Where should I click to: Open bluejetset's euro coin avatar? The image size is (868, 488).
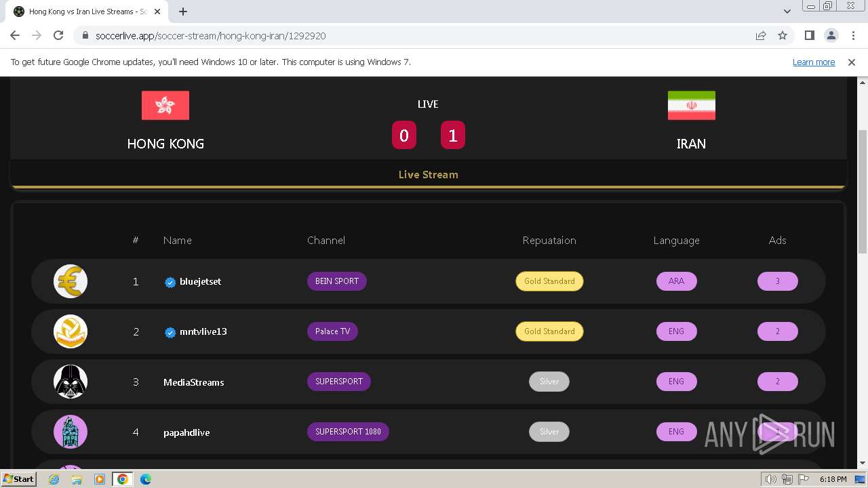click(71, 281)
